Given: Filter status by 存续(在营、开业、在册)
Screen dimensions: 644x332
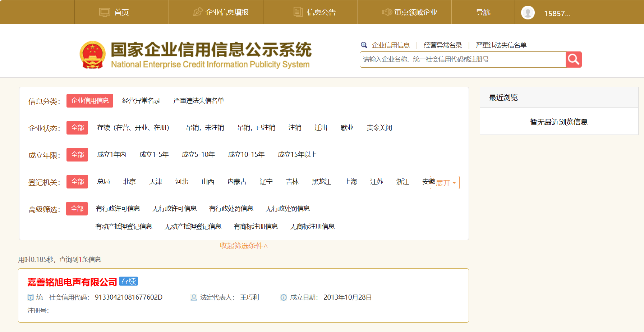Looking at the screenshot, I should (x=133, y=128).
